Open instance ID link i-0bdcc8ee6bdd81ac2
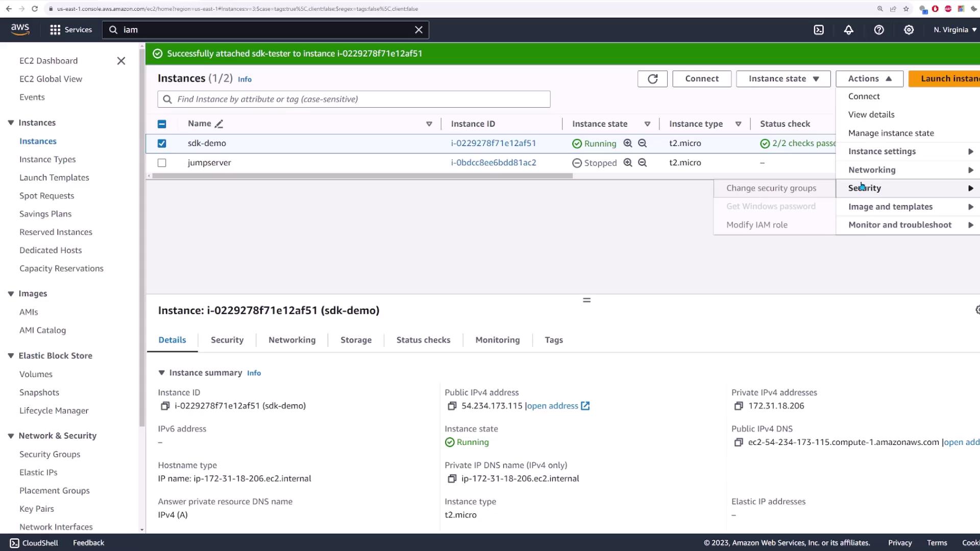980x551 pixels. coord(493,163)
